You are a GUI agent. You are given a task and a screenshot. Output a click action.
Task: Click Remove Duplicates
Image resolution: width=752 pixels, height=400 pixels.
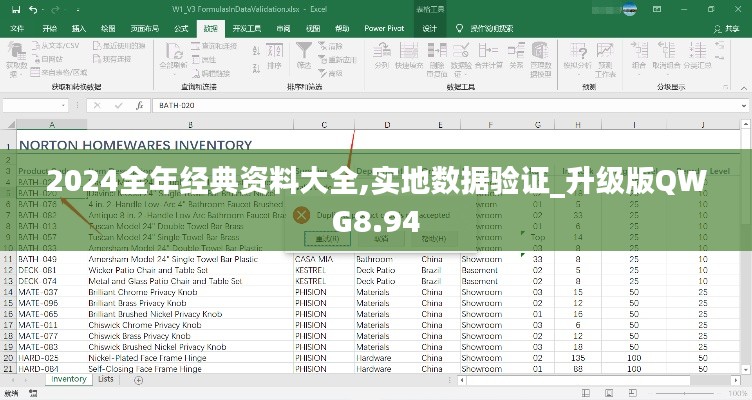pyautogui.click(x=436, y=60)
